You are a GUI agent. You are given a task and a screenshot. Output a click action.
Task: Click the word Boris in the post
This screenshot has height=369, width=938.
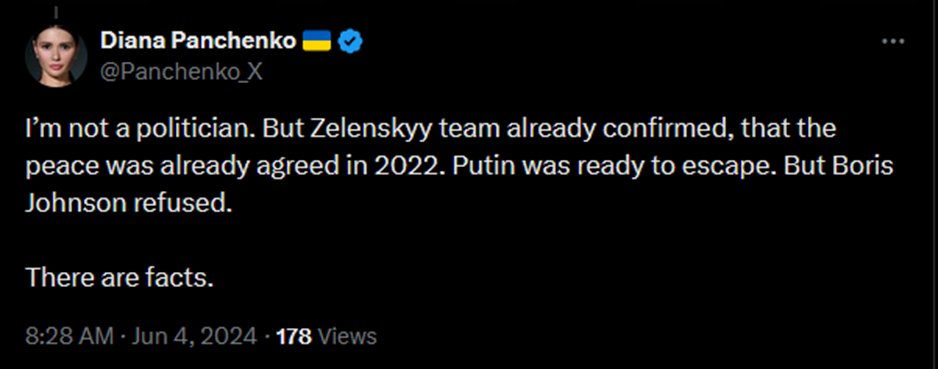coord(868,166)
